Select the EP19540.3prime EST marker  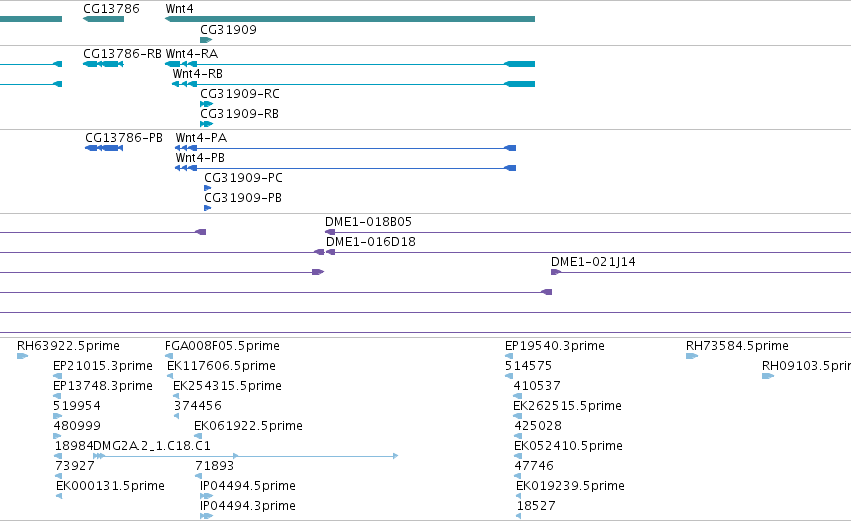509,356
